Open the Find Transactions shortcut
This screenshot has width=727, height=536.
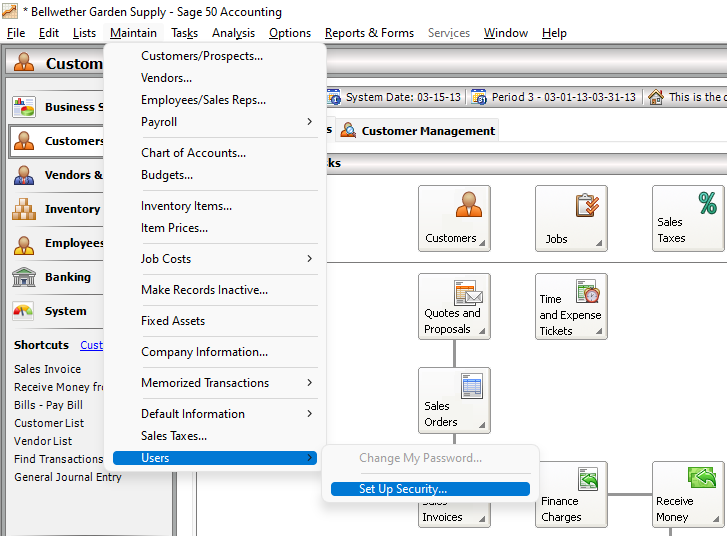coord(58,459)
